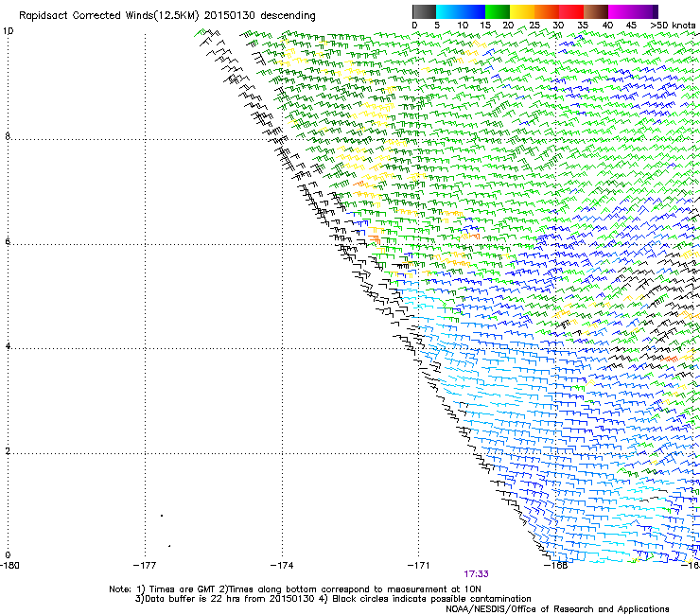The image size is (700, 615).
Task: Click the longitude axis label '-180'
Action: tap(9, 566)
